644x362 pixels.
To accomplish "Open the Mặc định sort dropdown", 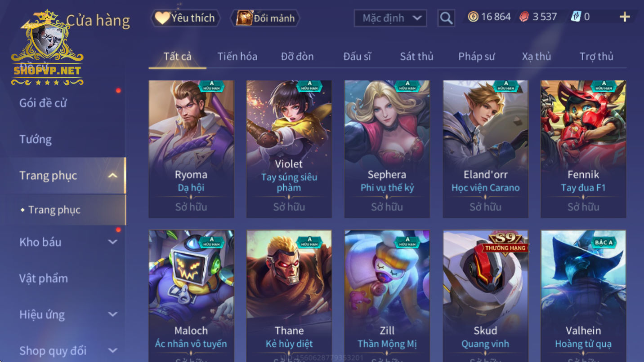I will (x=390, y=18).
